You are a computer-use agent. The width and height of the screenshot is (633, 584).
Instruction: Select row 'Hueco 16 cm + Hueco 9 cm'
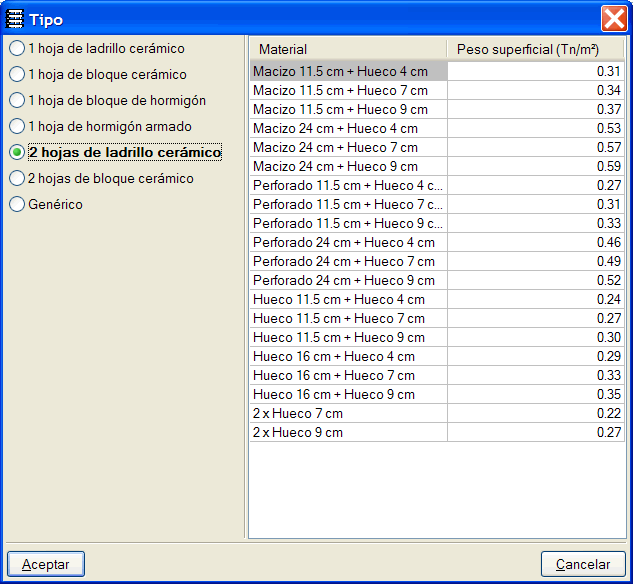(437, 394)
